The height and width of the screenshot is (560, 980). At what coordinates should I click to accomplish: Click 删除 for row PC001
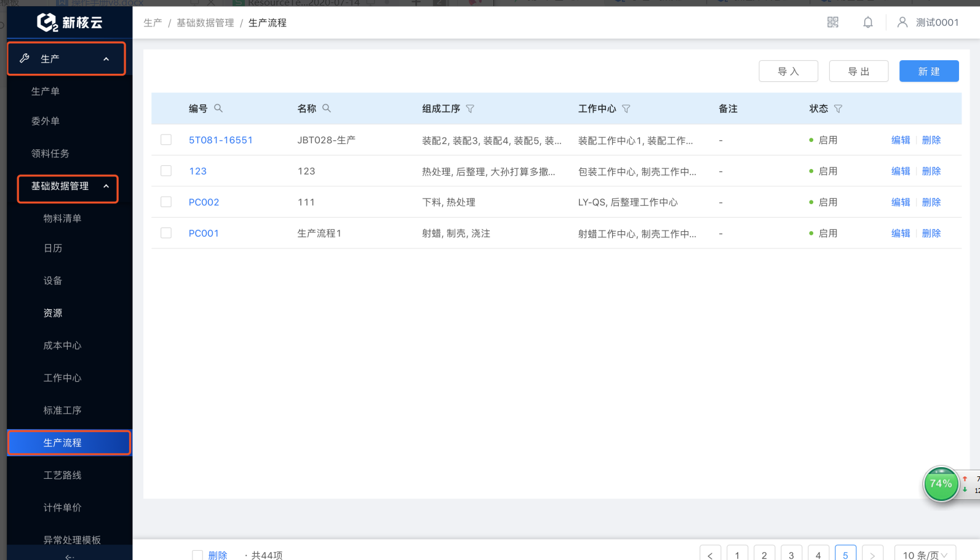pyautogui.click(x=931, y=233)
